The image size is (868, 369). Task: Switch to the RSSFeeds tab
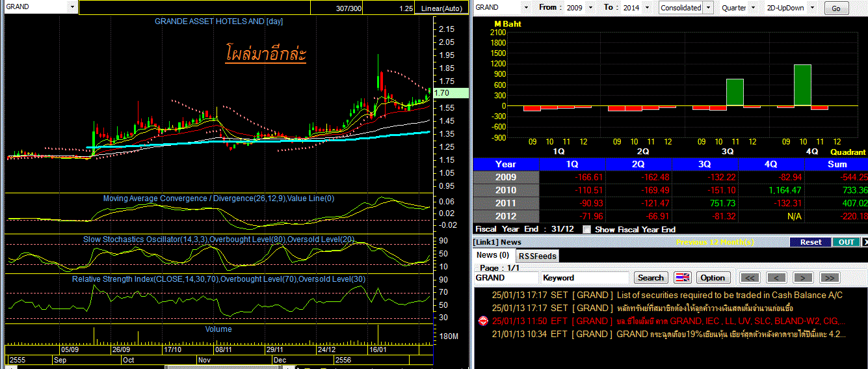(x=537, y=256)
